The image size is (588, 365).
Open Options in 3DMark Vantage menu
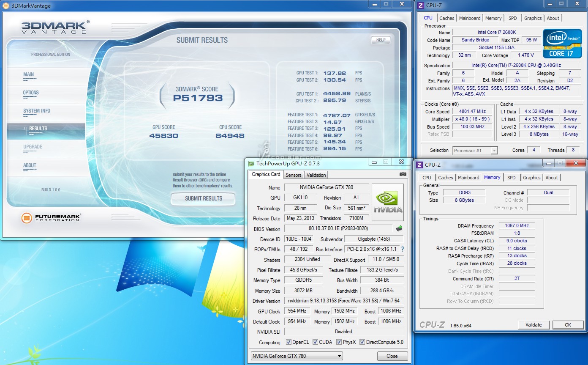(31, 93)
